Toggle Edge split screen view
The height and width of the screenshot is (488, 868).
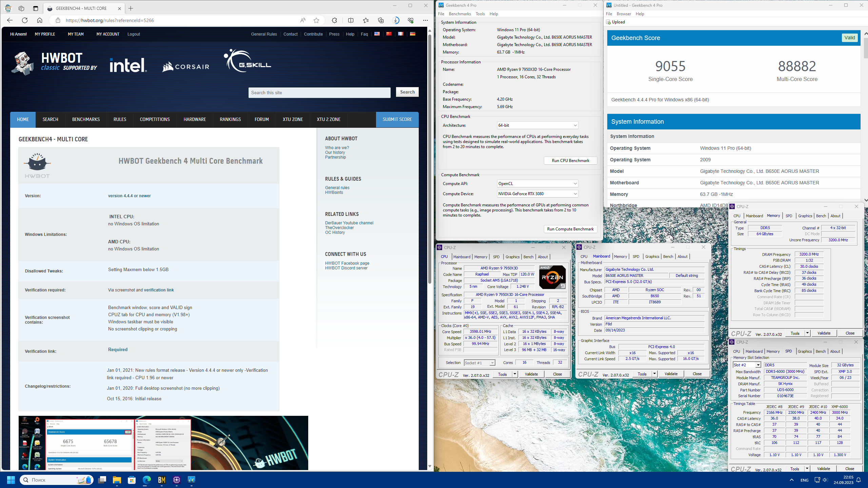pos(351,20)
